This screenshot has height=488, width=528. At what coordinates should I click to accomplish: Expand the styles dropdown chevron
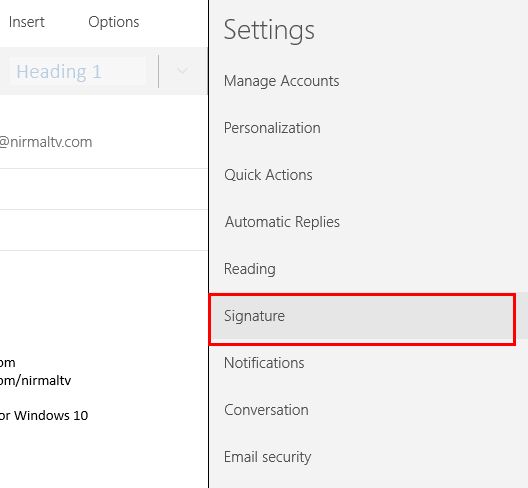pos(182,71)
